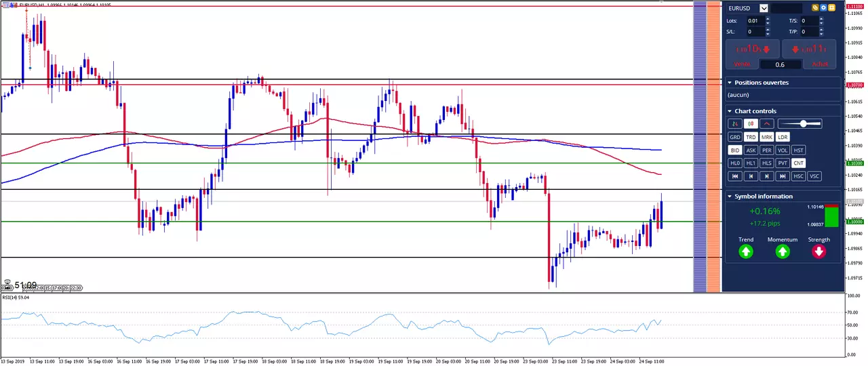Click the green daily range bar
Viewport: 868px width, 366px height.
(x=832, y=216)
